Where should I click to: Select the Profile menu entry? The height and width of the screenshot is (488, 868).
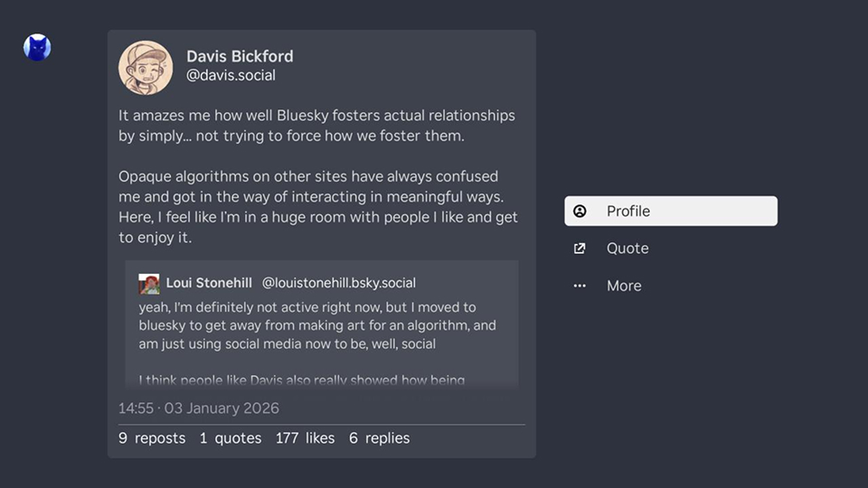670,211
